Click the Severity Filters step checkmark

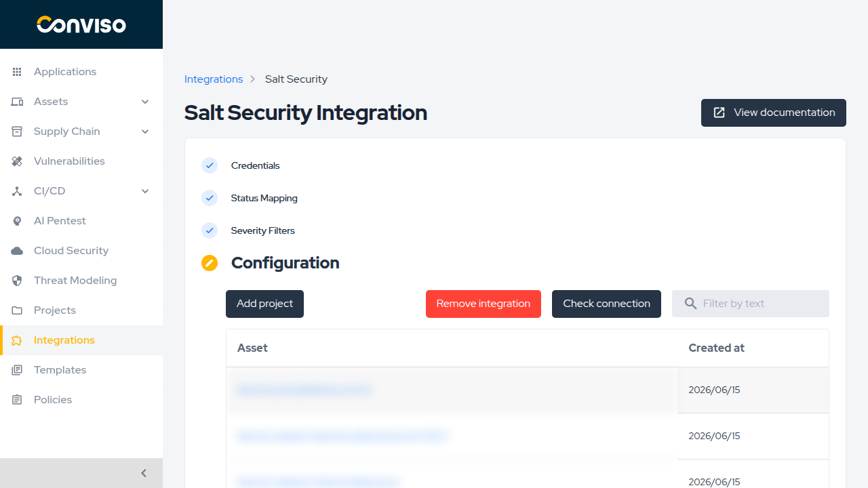(x=210, y=230)
